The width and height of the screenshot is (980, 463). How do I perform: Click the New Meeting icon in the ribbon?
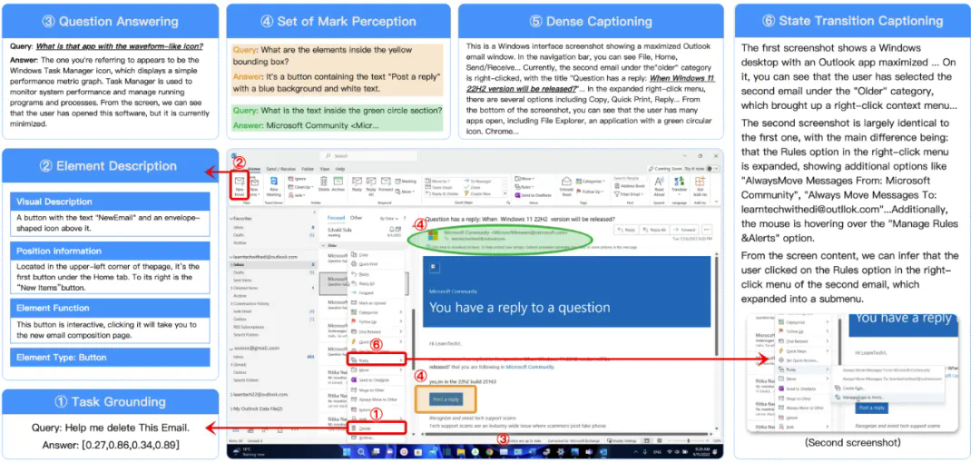(270, 182)
